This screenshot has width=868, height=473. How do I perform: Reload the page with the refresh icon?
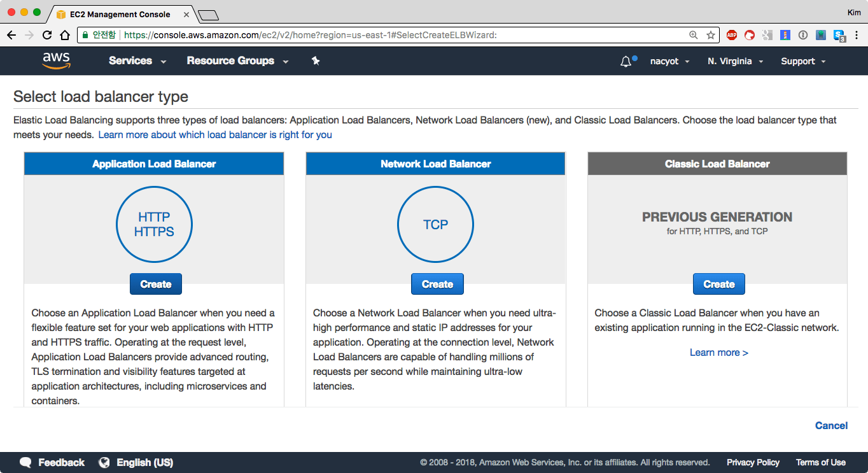[x=47, y=36]
